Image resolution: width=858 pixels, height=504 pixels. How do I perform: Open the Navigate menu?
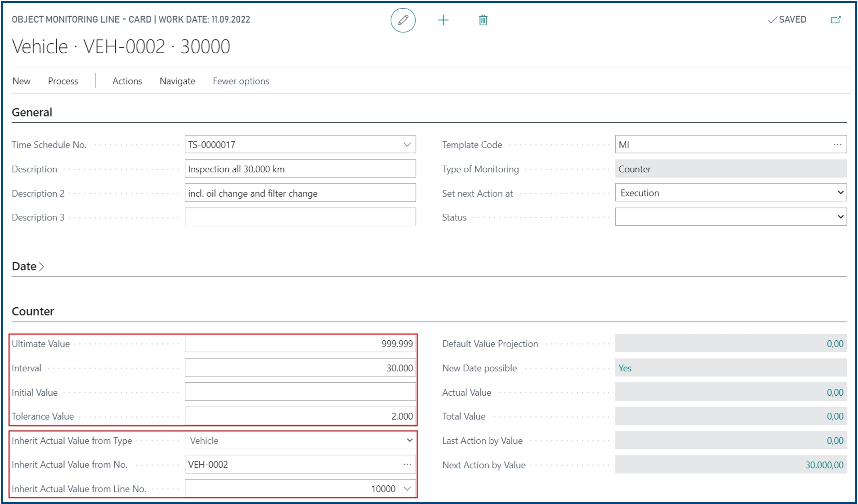coord(177,81)
